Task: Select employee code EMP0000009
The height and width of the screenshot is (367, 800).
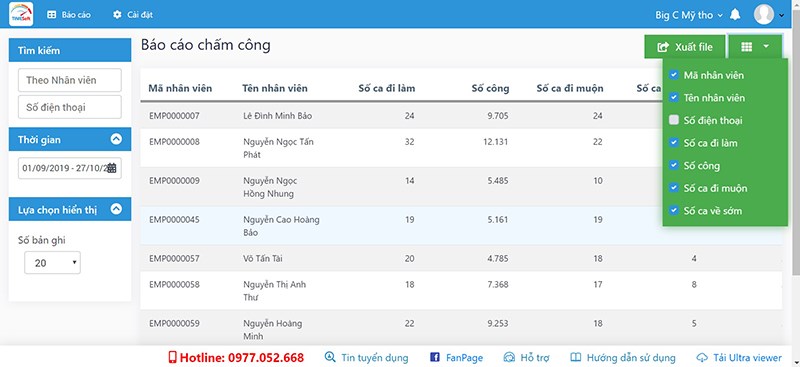Action: pos(174,181)
